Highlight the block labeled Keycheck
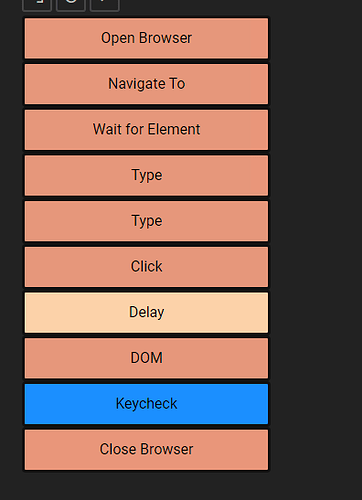This screenshot has width=362, height=500. [x=146, y=404]
